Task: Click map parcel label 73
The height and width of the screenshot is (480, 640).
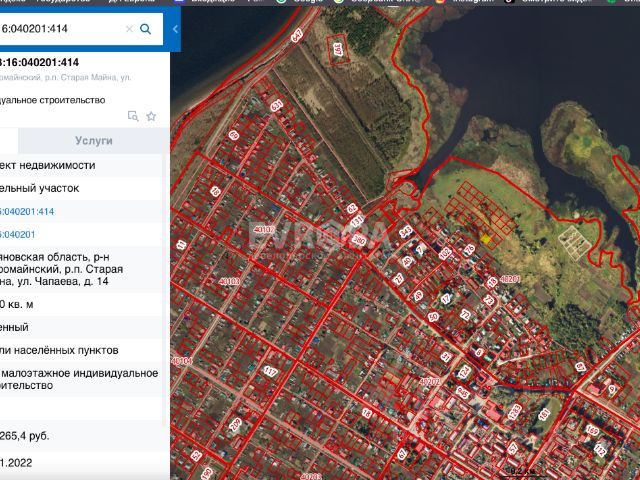Action: coord(489,300)
